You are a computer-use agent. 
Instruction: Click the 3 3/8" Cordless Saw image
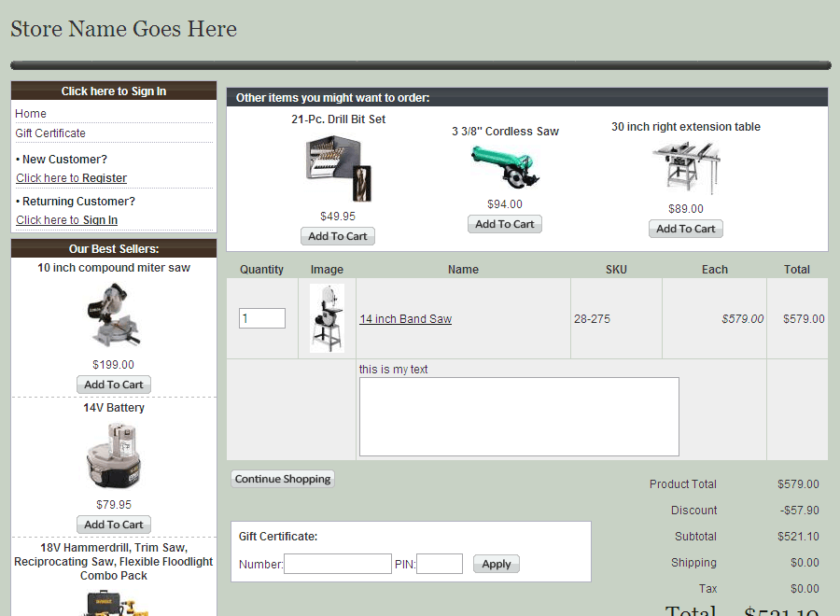(x=505, y=166)
